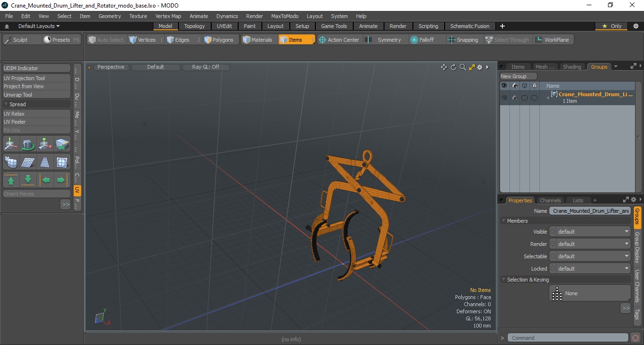This screenshot has height=345, width=644.
Task: Switch to the Topology layout tab
Action: pos(195,26)
